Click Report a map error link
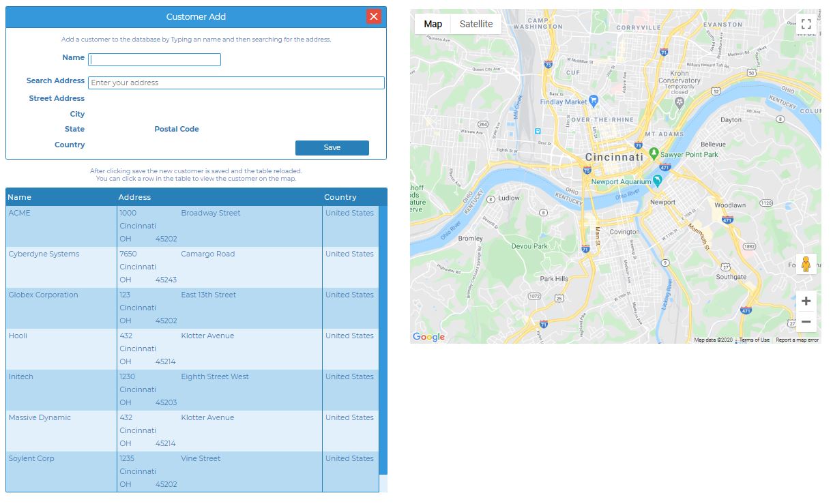The height and width of the screenshot is (504, 833). click(x=797, y=340)
